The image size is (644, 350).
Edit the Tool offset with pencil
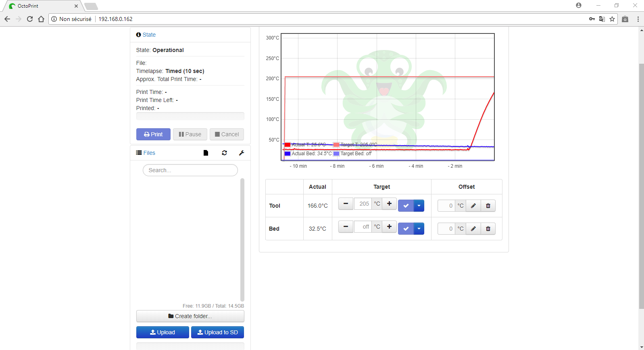(473, 206)
